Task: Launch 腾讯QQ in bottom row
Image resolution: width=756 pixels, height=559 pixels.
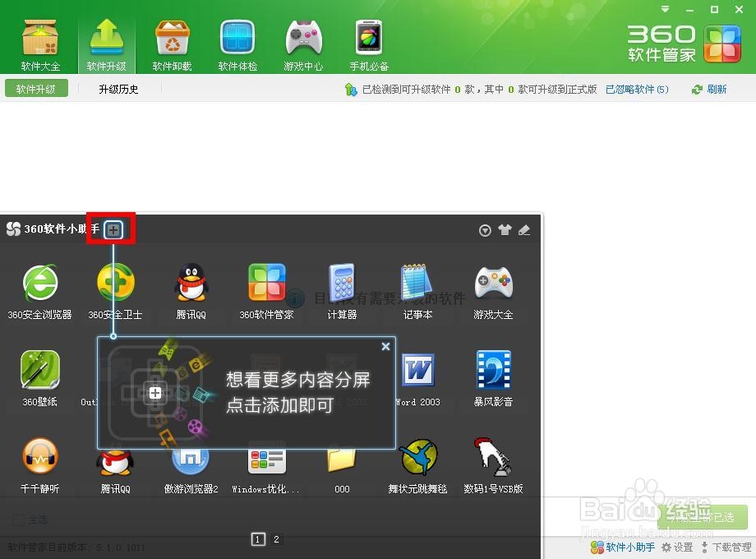Action: click(x=115, y=470)
